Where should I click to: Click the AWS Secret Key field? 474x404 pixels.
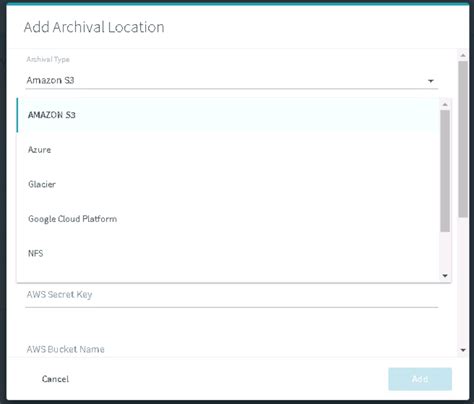pos(232,295)
